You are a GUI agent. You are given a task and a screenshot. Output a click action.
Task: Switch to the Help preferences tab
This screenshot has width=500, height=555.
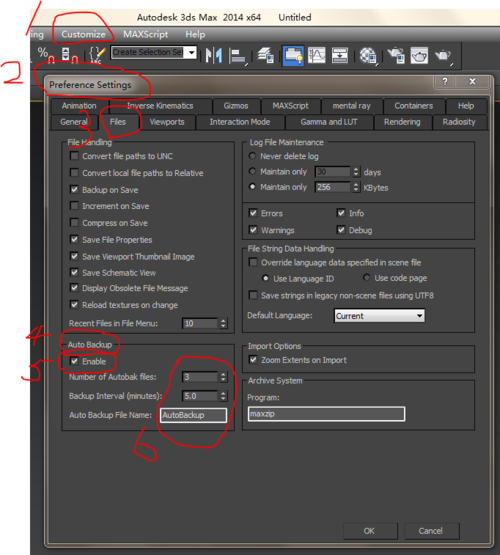pyautogui.click(x=466, y=106)
